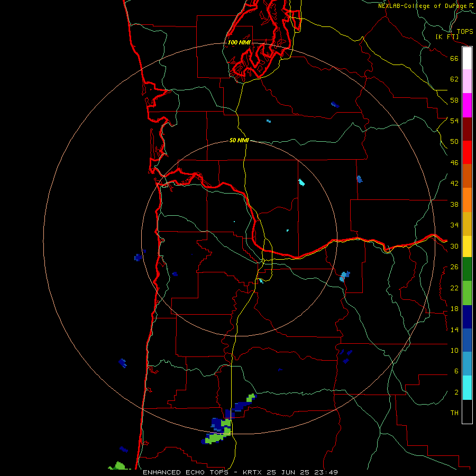The image size is (476, 476).
Task: Click the 50 NMI range ring label
Action: coord(239,140)
